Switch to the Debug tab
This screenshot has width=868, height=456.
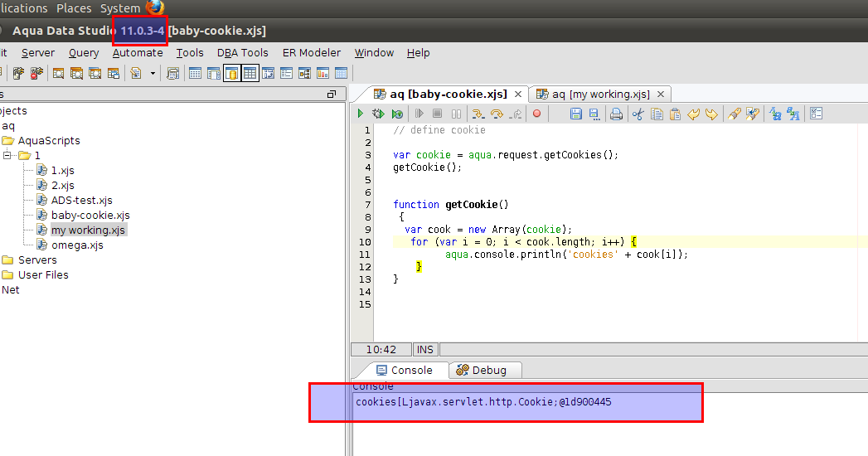click(489, 371)
